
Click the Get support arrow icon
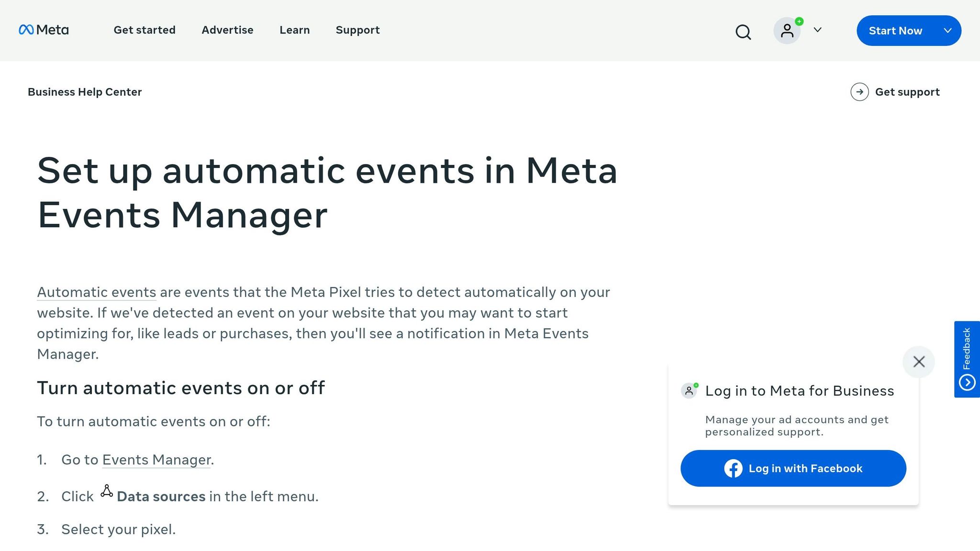pos(860,92)
